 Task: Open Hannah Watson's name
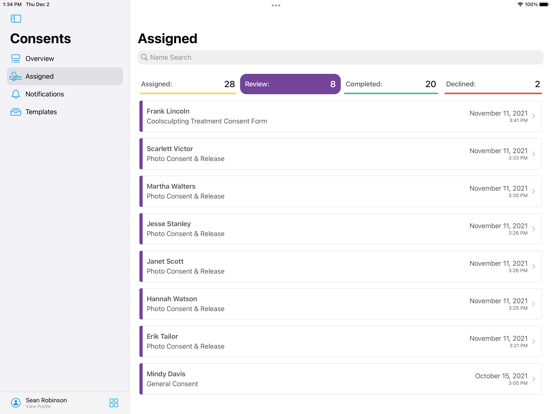172,299
